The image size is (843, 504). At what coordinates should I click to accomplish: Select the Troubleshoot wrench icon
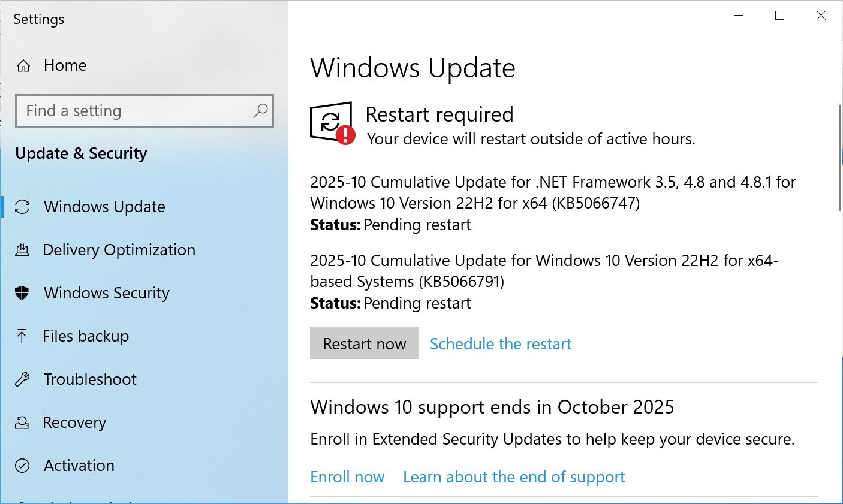[23, 379]
